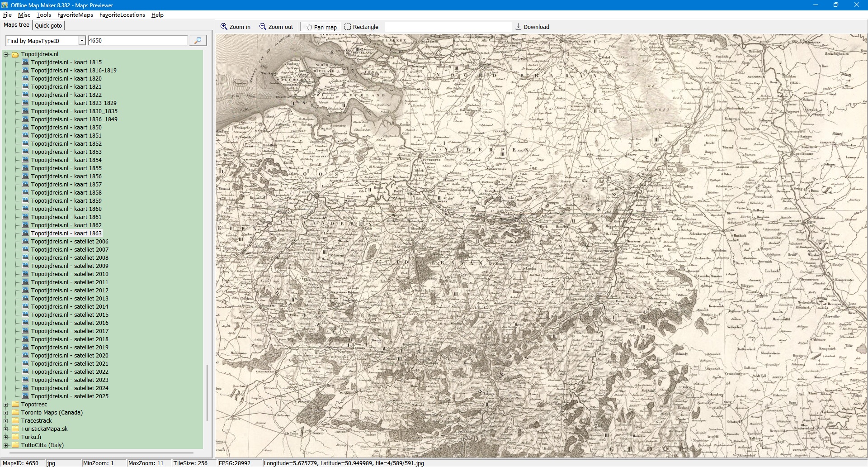Select Topotijdreis.nl - satelliet 2016
868x467 pixels.
coord(70,323)
